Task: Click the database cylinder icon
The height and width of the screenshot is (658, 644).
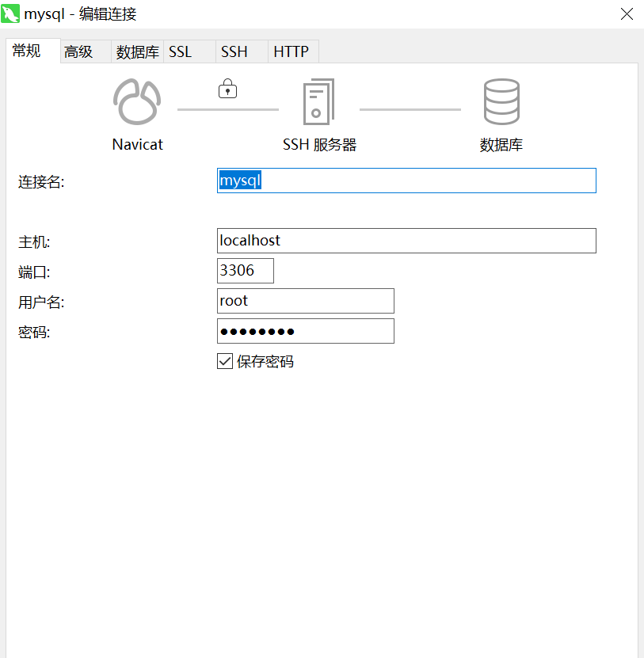Action: (x=501, y=101)
